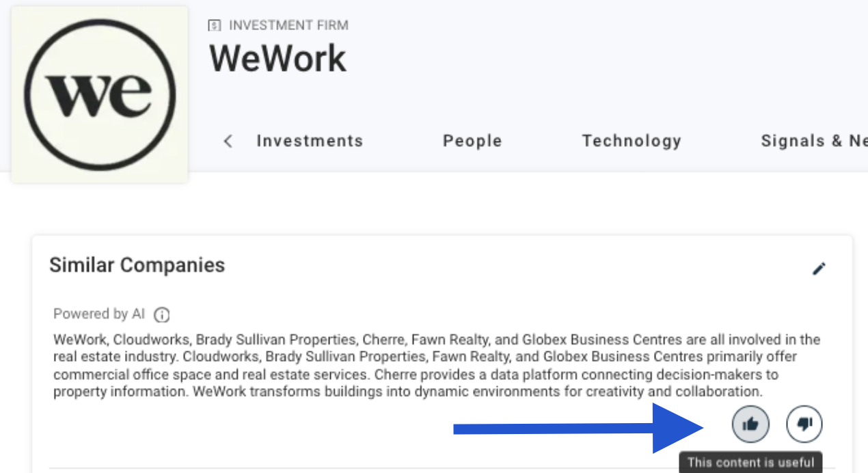
Task: Edit Similar Companies with the pencil icon
Action: [819, 269]
